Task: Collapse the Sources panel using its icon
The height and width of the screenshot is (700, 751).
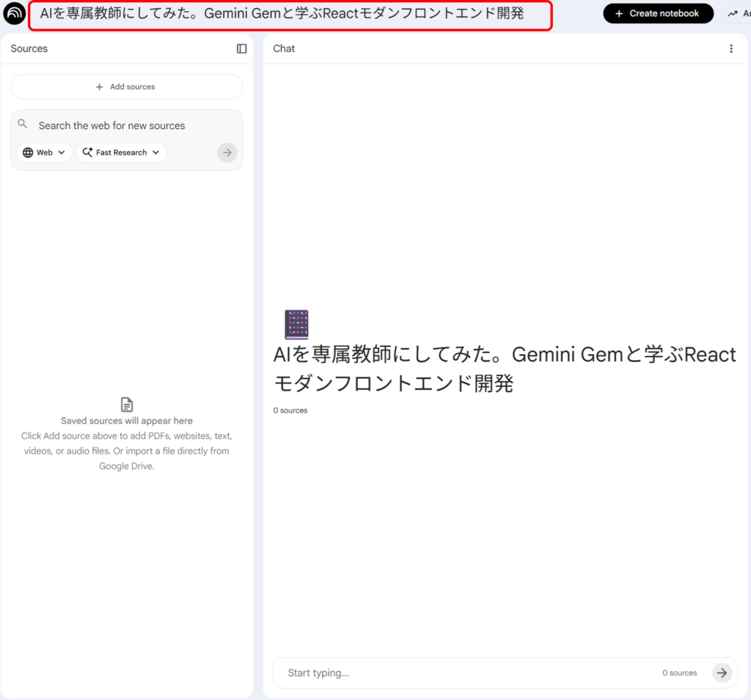Action: 241,48
